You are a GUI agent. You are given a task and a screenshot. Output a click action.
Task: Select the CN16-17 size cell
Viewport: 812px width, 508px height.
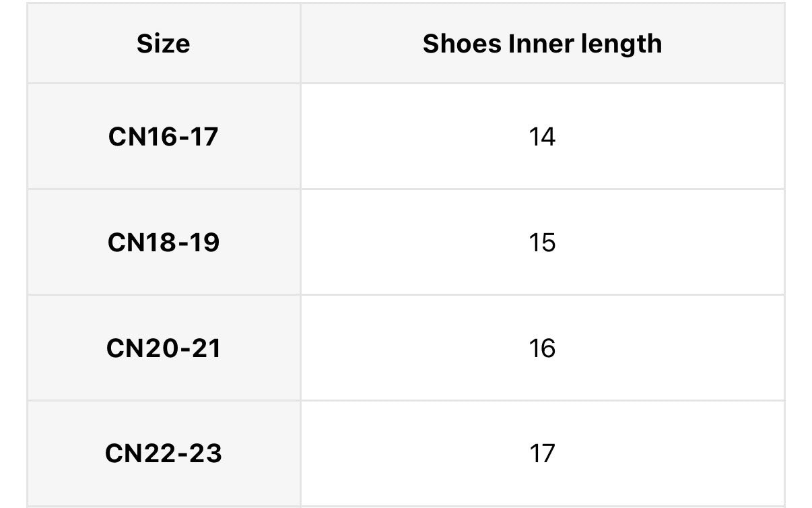pyautogui.click(x=164, y=137)
